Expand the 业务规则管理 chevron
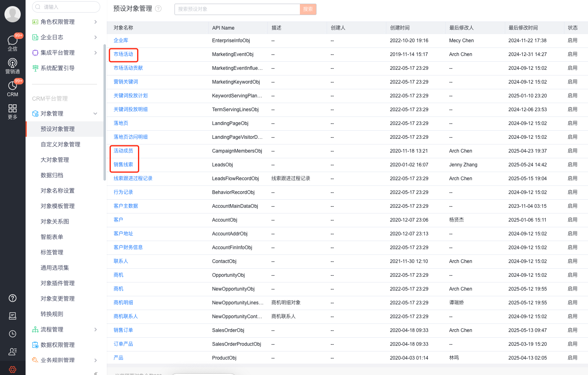The height and width of the screenshot is (375, 588). pos(95,360)
